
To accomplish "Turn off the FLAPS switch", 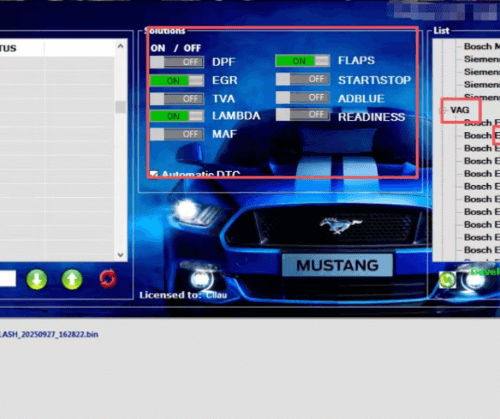I will pos(303,61).
